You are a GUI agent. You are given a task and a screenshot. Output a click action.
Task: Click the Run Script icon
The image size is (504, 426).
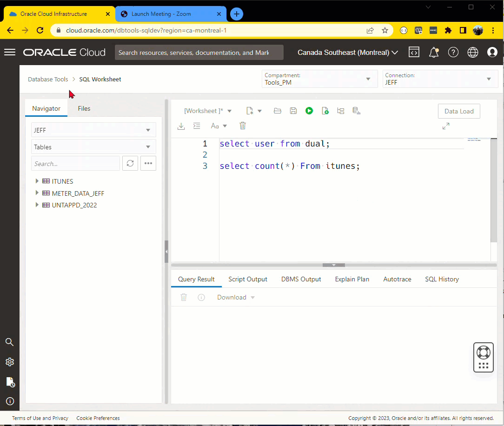coord(325,111)
